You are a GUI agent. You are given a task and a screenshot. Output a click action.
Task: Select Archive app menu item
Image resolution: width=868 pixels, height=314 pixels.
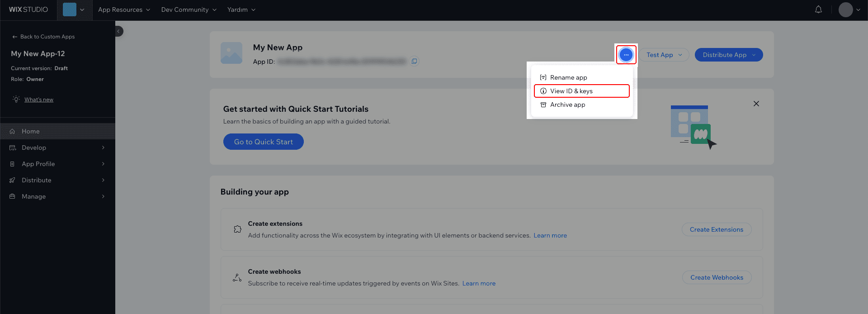point(582,105)
